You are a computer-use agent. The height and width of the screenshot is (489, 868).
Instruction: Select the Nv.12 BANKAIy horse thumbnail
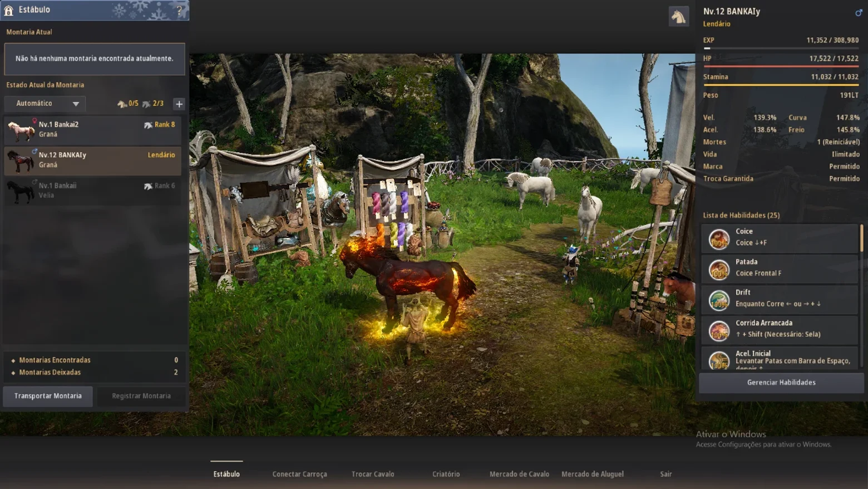click(21, 160)
